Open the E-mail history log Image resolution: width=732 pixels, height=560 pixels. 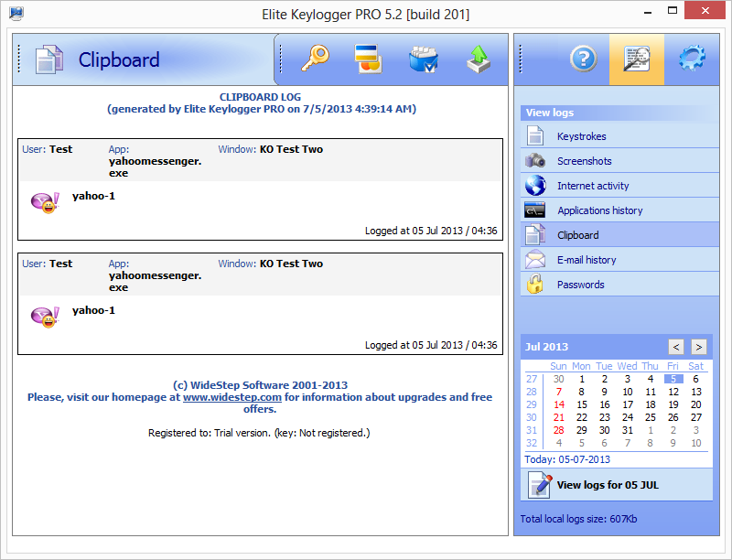(x=619, y=260)
